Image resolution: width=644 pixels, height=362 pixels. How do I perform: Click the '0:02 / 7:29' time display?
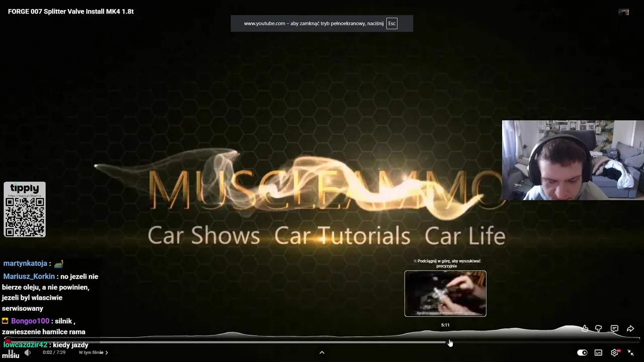(x=54, y=352)
